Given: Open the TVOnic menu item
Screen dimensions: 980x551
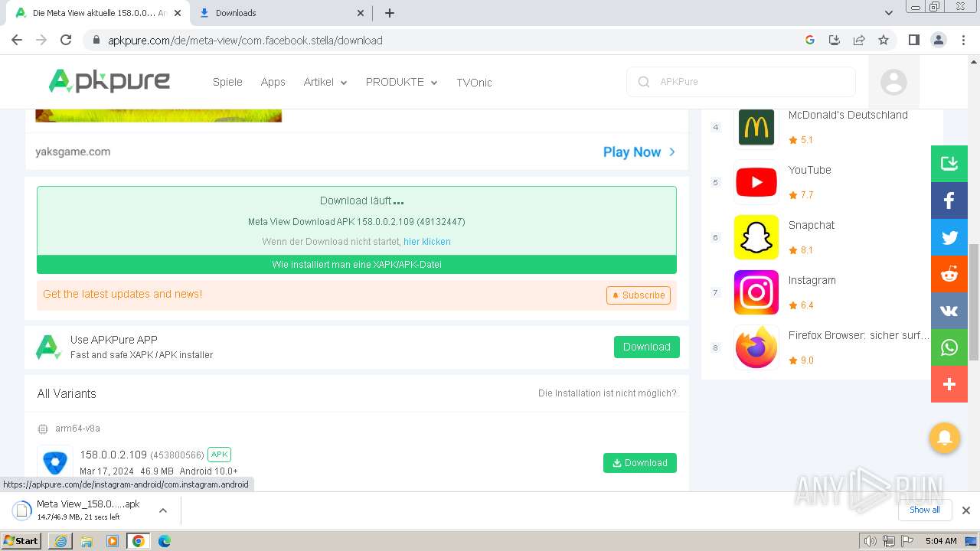Looking at the screenshot, I should [474, 82].
